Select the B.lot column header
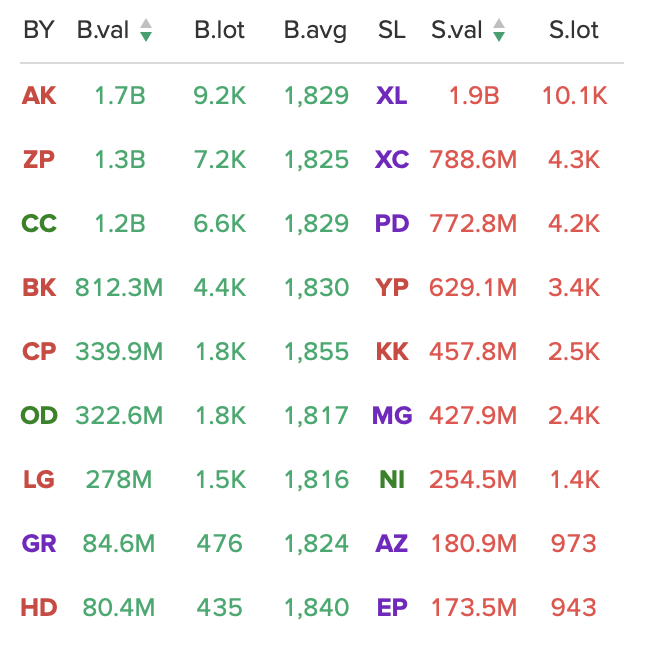Screen dimensions: 648x652 click(x=219, y=30)
